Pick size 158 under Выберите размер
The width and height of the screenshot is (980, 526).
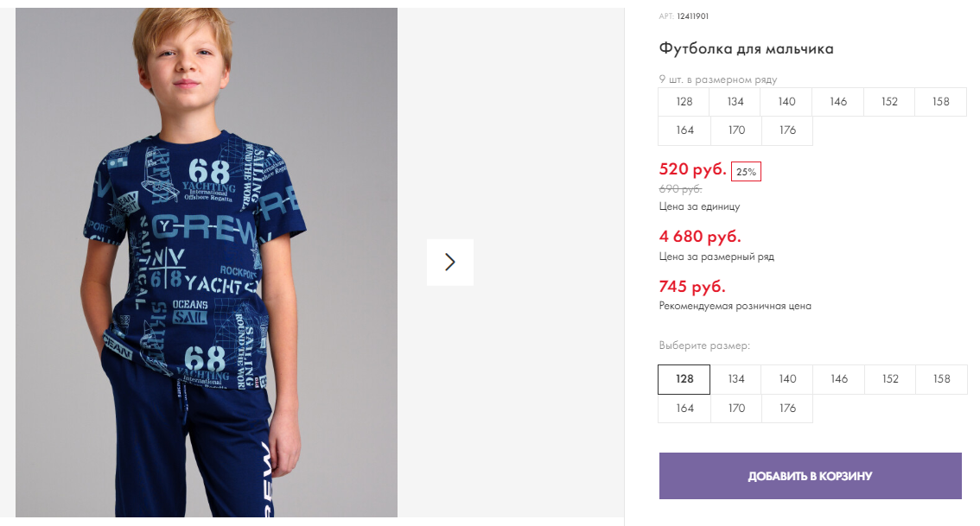point(941,379)
